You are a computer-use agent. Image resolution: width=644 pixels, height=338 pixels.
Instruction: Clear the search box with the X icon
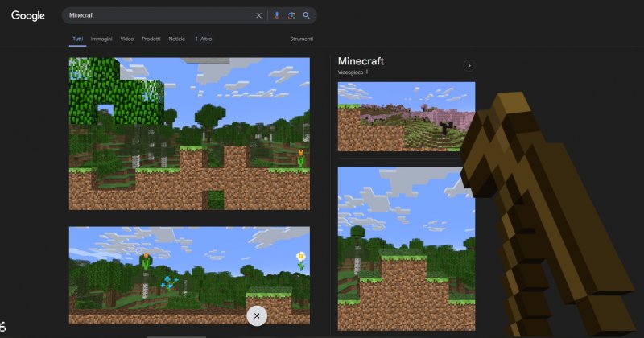[258, 15]
